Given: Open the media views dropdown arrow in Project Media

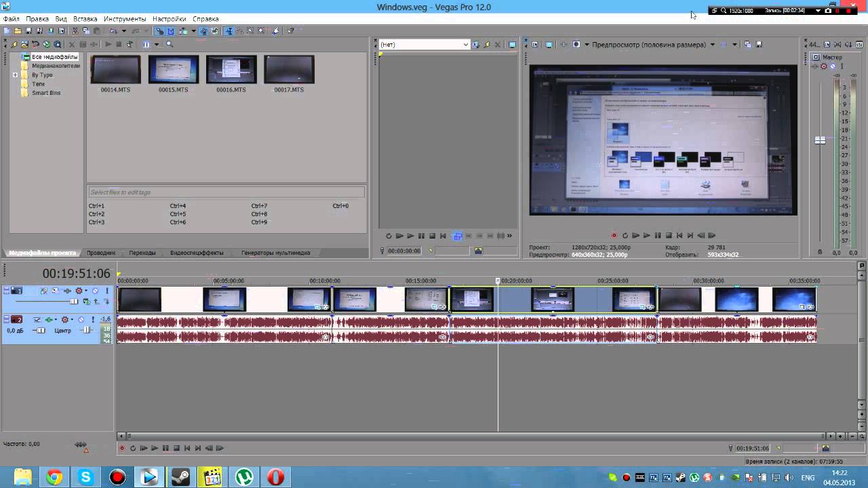Looking at the screenshot, I should pos(157,44).
